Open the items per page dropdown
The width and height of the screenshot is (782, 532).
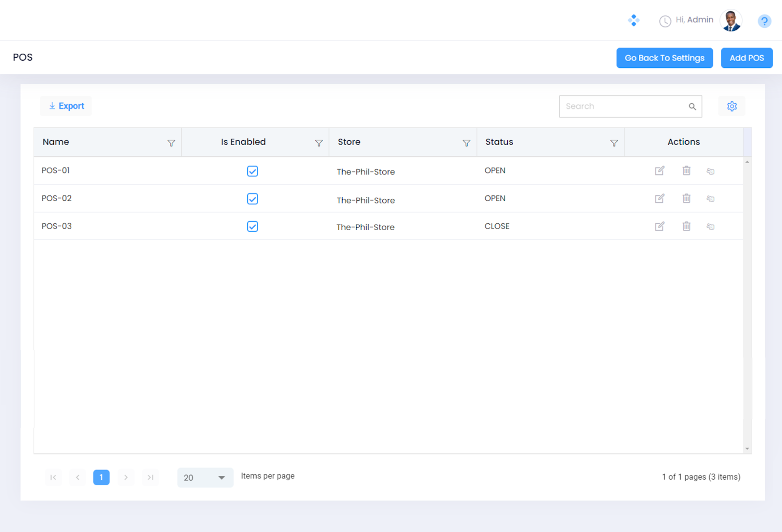coord(205,477)
